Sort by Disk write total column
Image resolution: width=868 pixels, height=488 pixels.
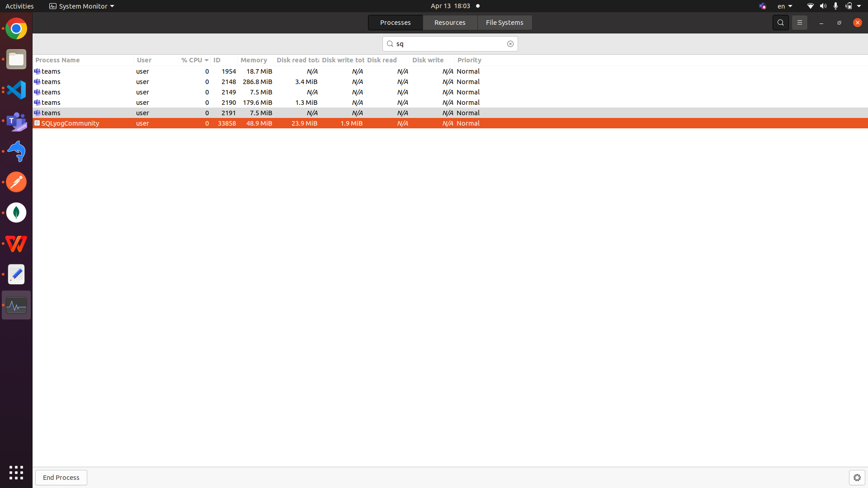pos(342,60)
